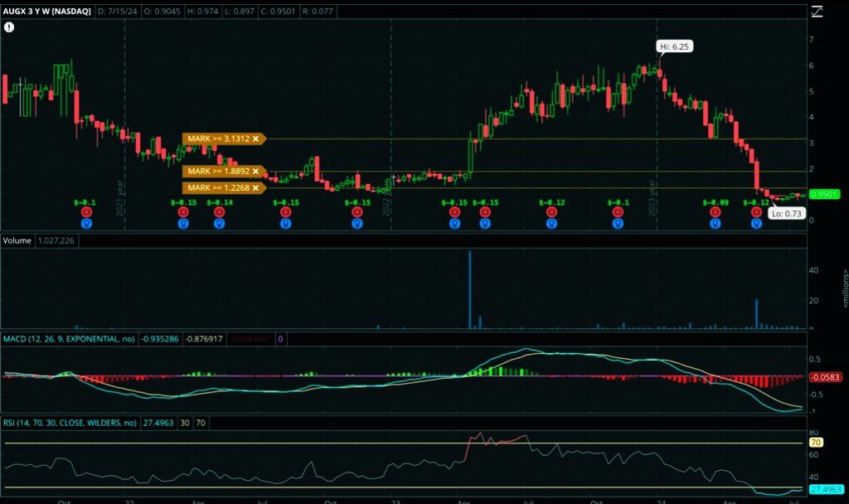849x504 pixels.
Task: Click the Lo: 0.73 price bubble
Action: point(786,213)
